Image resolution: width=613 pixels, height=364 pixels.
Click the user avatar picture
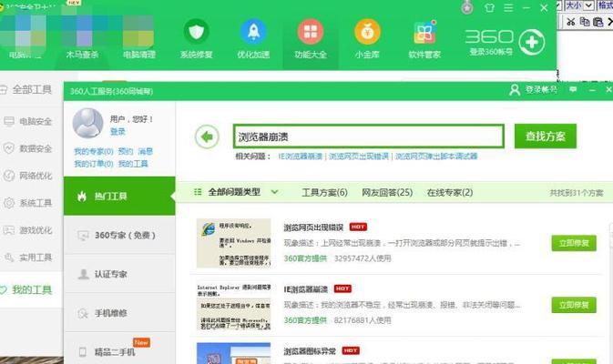tap(87, 123)
